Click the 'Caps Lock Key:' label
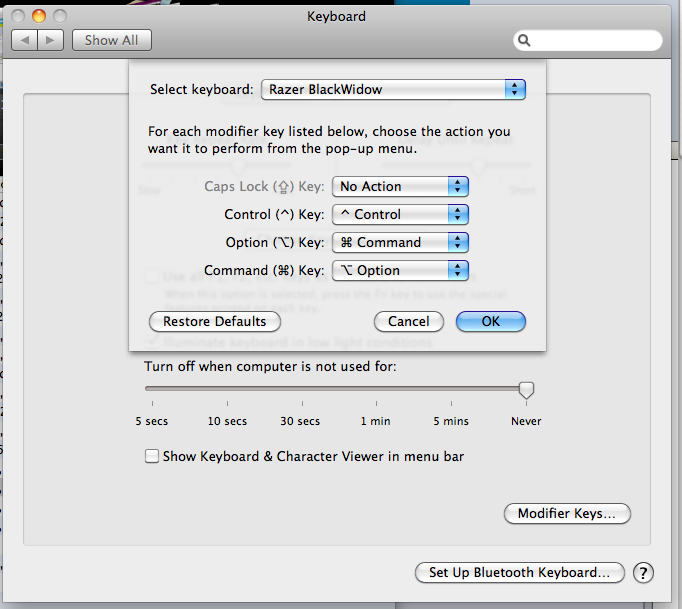Screen dimensions: 682x609 coord(264,187)
